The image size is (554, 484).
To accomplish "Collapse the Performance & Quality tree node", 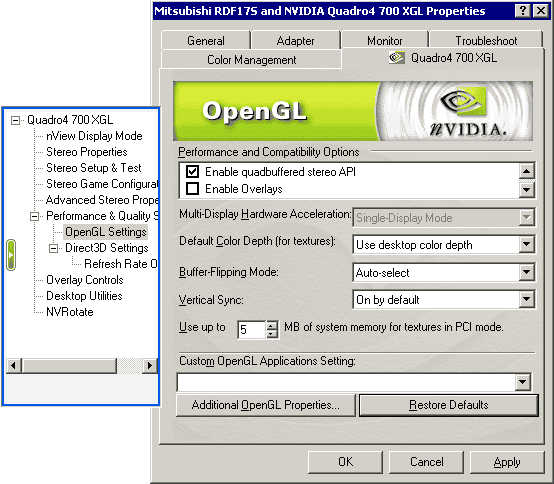I will pyautogui.click(x=34, y=216).
